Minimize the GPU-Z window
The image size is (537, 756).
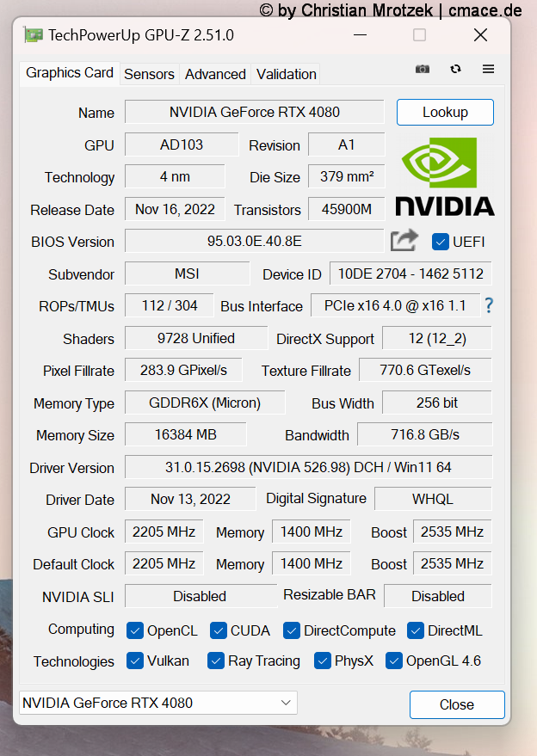[x=360, y=35]
